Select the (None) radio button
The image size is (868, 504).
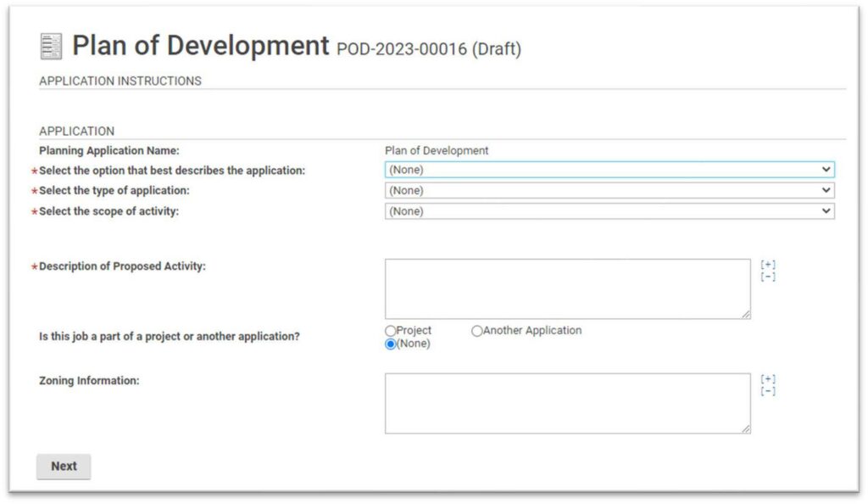pyautogui.click(x=390, y=343)
